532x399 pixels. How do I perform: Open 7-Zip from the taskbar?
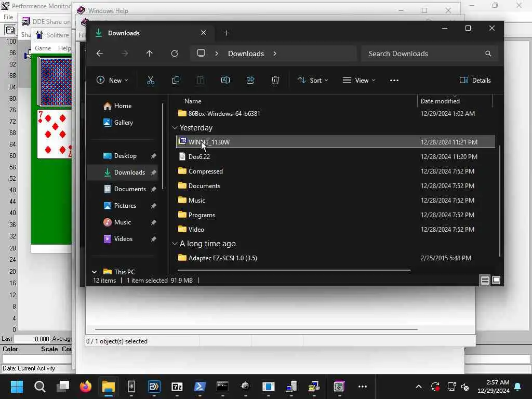177,387
